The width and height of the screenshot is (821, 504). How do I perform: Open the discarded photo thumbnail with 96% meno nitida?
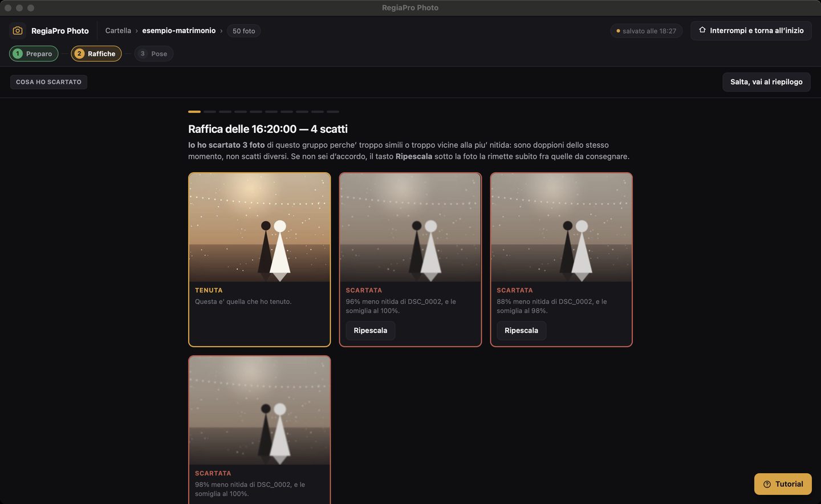[410, 227]
